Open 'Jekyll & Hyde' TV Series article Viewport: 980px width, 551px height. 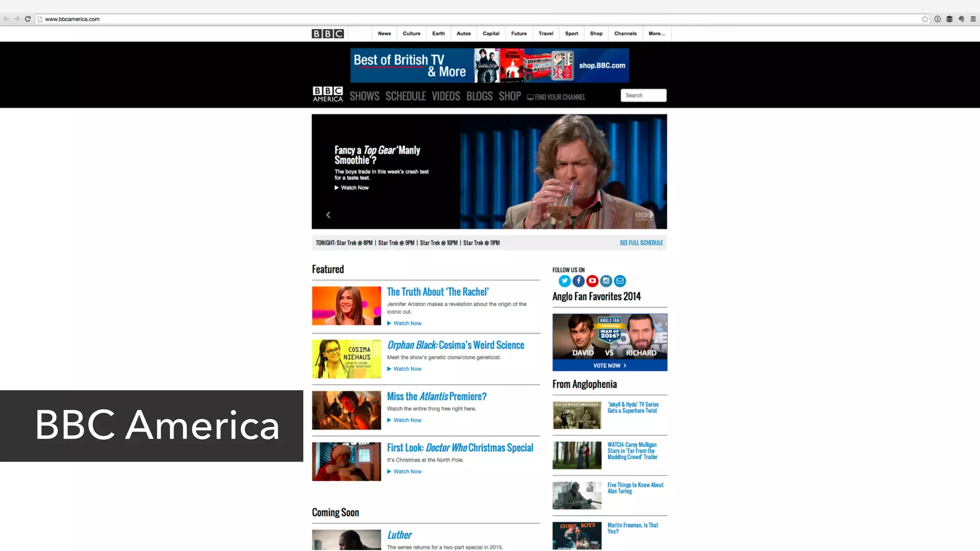tap(633, 408)
